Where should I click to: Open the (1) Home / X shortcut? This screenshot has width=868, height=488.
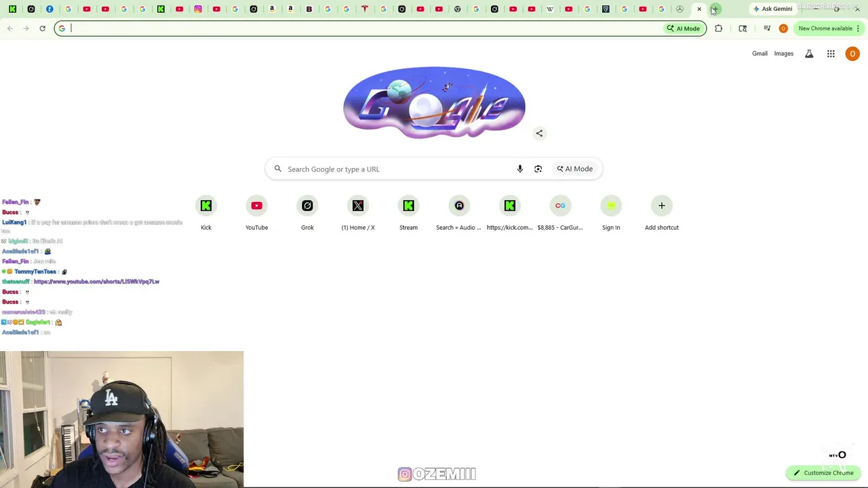click(358, 213)
